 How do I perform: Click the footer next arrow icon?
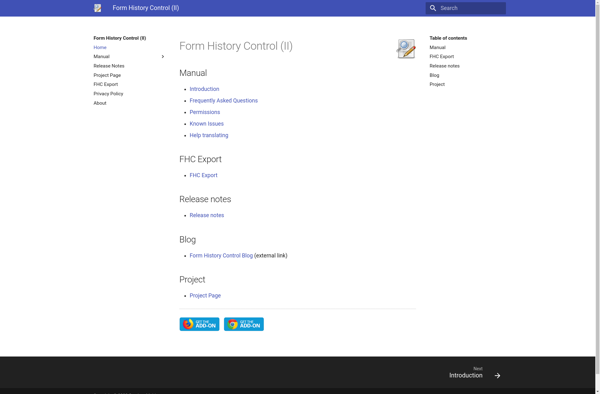pos(497,376)
